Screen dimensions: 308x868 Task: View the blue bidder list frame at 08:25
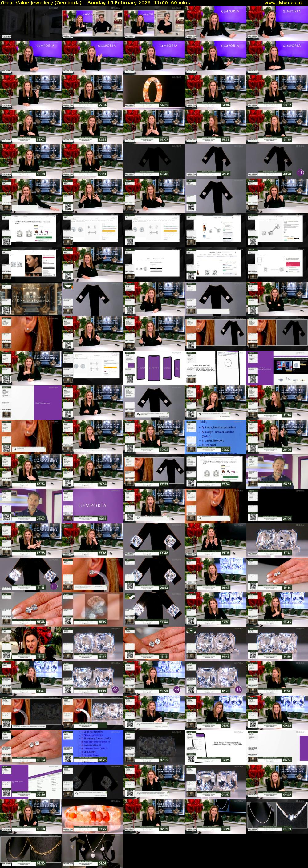92,746
